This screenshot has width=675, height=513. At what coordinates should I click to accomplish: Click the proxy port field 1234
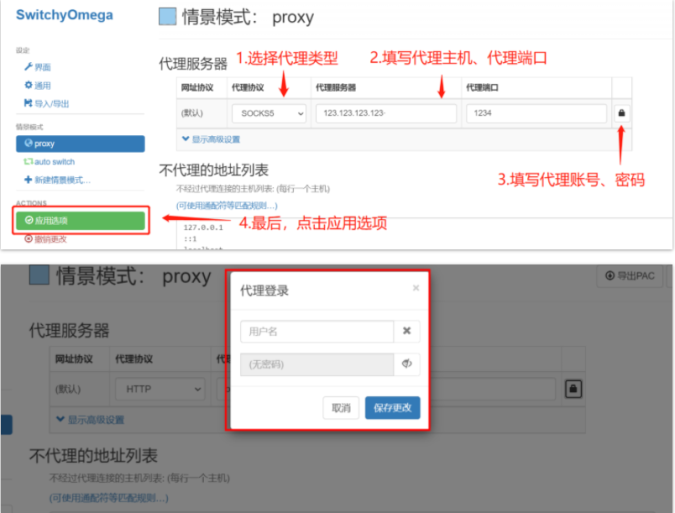(536, 113)
